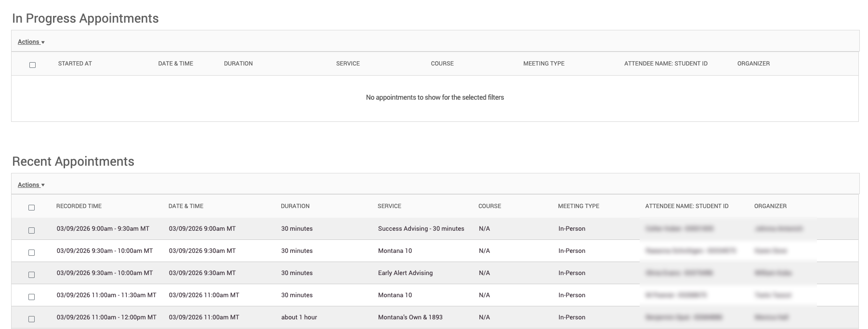The width and height of the screenshot is (868, 329).
Task: Click 'In-Person' in the Early Alert Advising row
Action: click(572, 273)
